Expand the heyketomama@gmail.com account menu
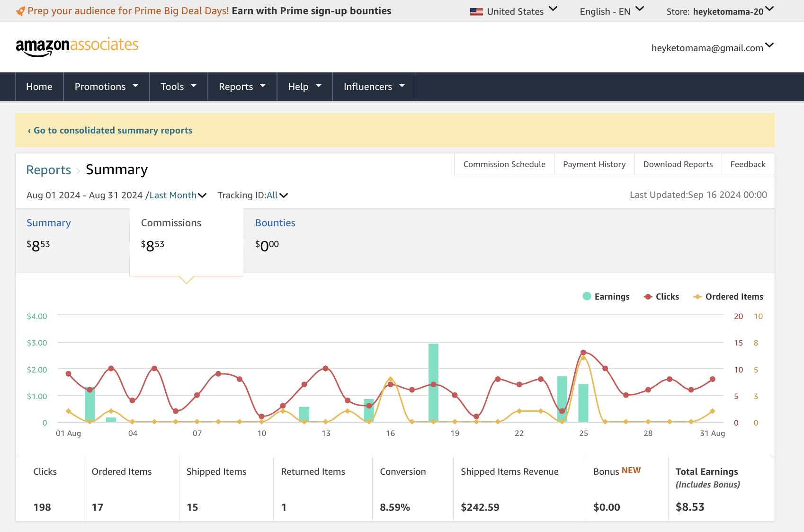Viewport: 804px width, 532px height. 713,47
